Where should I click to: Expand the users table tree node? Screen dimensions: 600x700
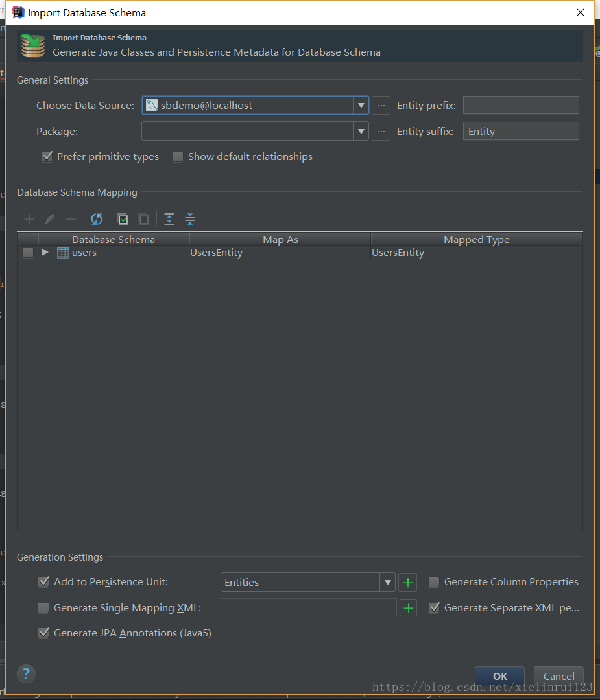pyautogui.click(x=45, y=253)
